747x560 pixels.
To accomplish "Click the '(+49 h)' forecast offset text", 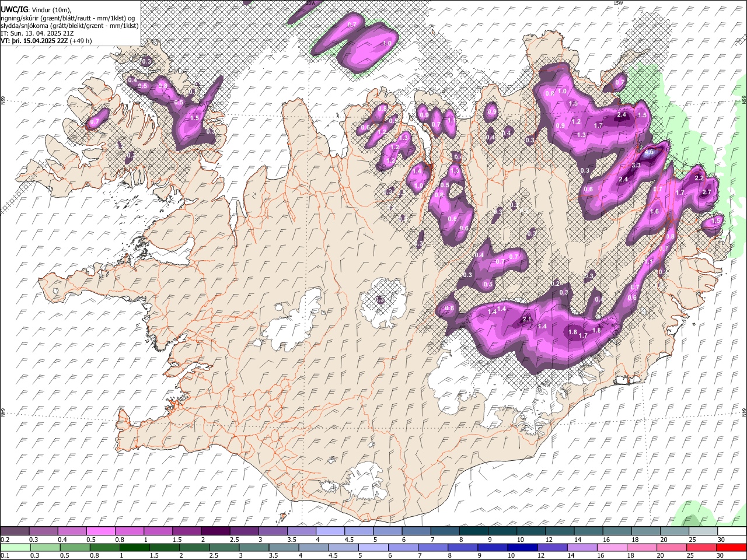I will click(81, 41).
